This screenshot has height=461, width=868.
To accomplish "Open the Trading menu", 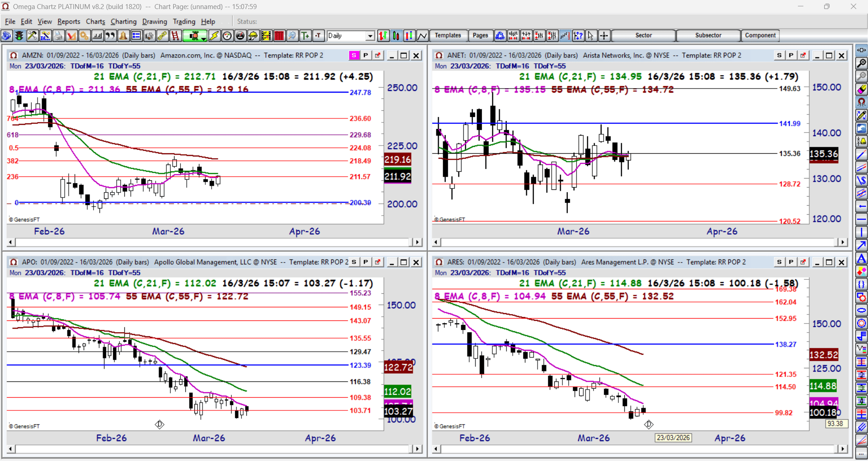I will pos(184,21).
